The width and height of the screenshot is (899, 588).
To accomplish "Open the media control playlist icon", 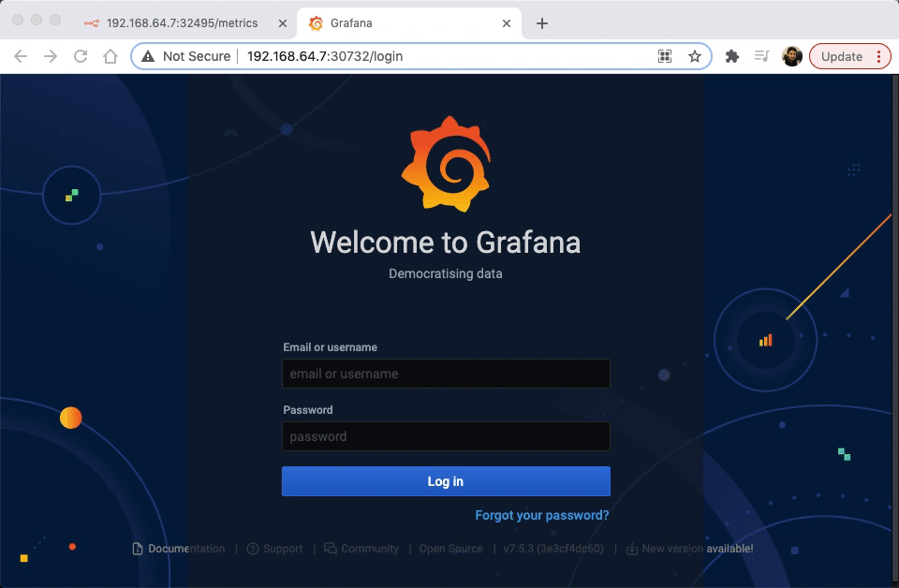I will 762,56.
